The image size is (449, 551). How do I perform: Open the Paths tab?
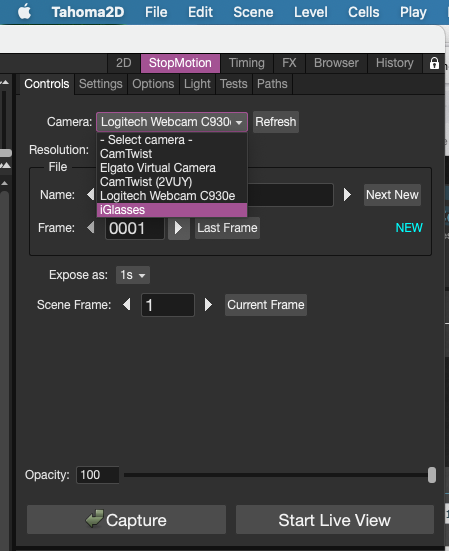coord(272,84)
